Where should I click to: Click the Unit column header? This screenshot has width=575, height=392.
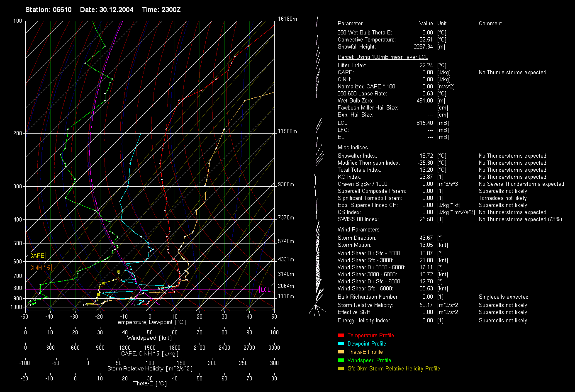[442, 24]
